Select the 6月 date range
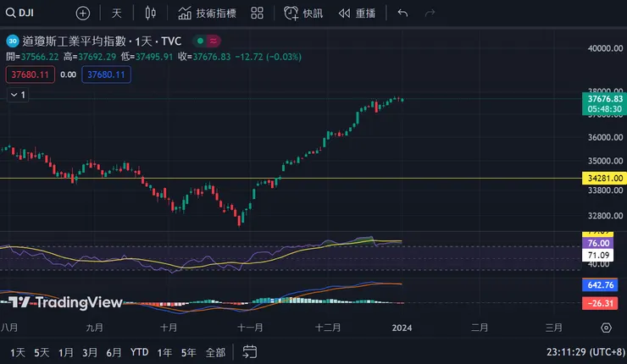 (114, 352)
